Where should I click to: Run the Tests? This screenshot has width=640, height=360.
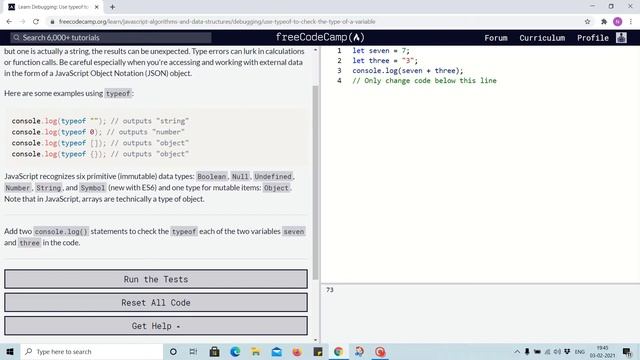156,279
